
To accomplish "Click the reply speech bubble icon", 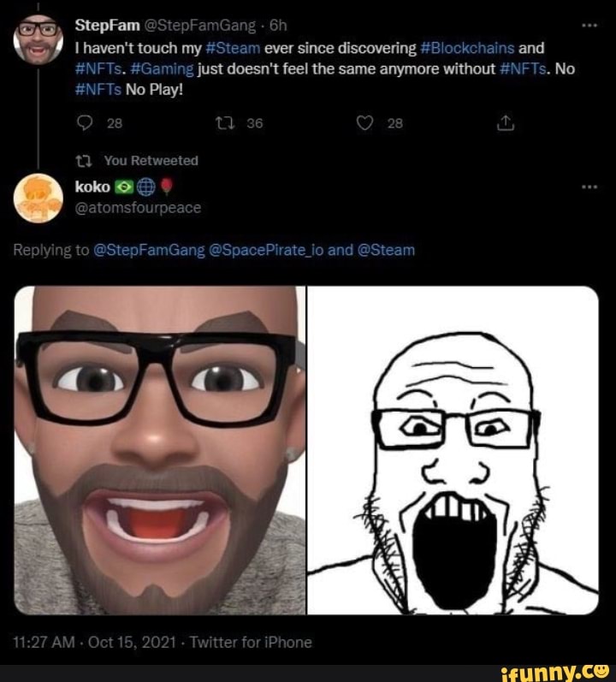I will tap(84, 122).
